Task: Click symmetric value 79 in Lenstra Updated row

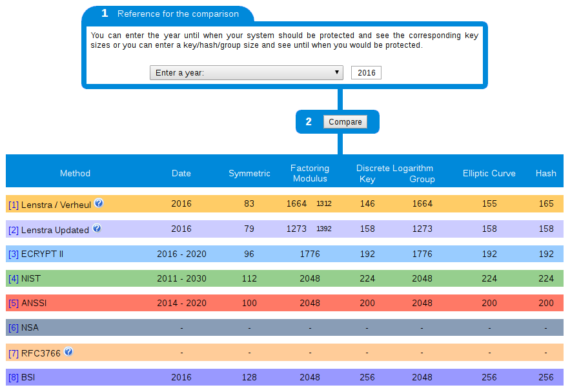Action: click(249, 229)
